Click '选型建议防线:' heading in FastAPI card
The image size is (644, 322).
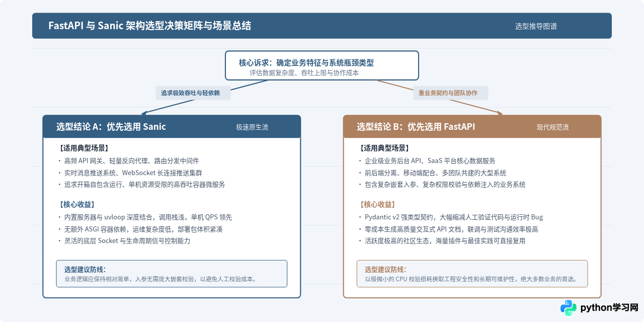tap(385, 269)
